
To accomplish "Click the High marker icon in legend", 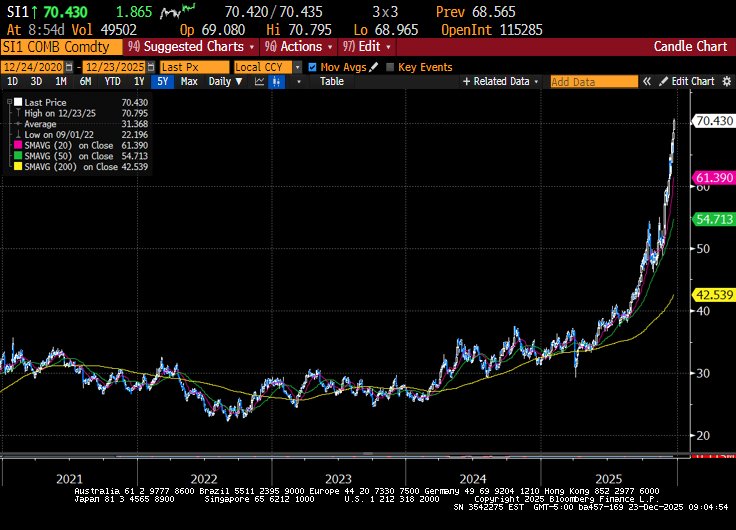I will (18, 113).
